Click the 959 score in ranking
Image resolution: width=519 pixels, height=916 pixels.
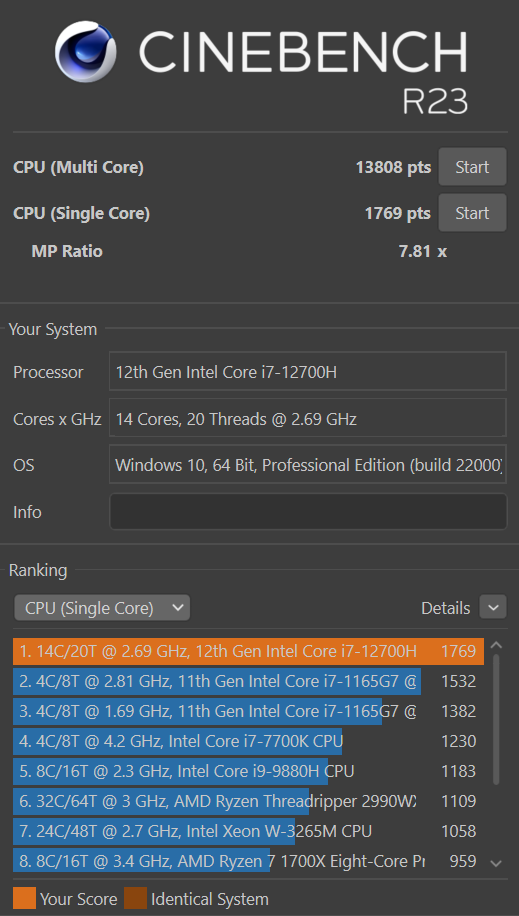[463, 861]
